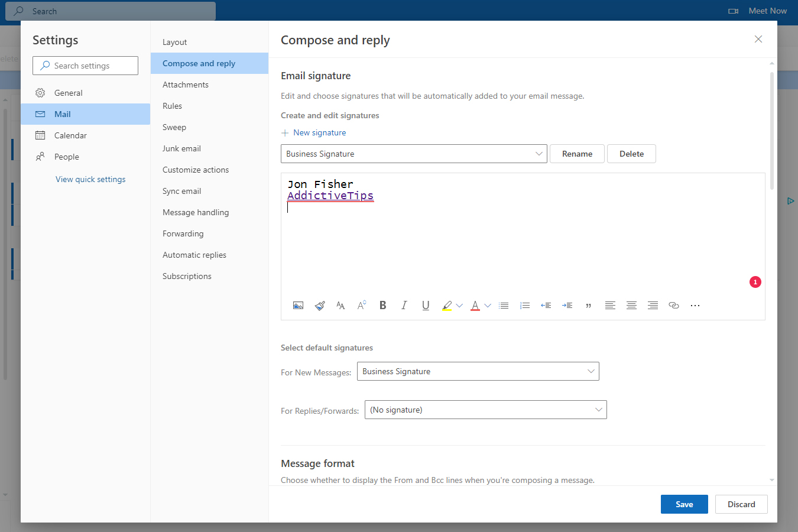Expand font color options arrow

(x=488, y=306)
